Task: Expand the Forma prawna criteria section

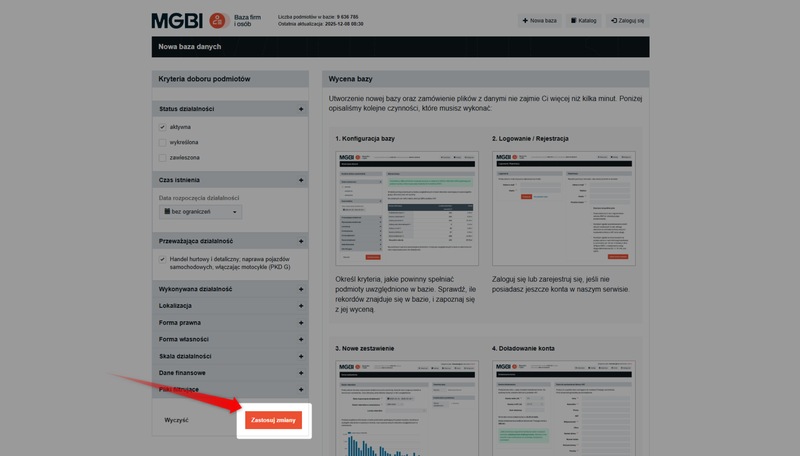Action: point(300,322)
